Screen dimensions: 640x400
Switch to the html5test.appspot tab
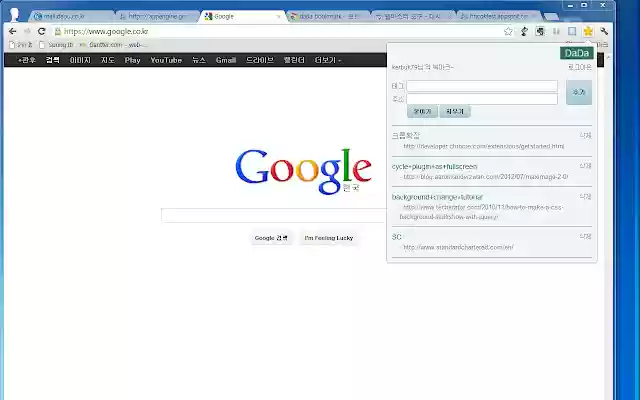coord(499,17)
